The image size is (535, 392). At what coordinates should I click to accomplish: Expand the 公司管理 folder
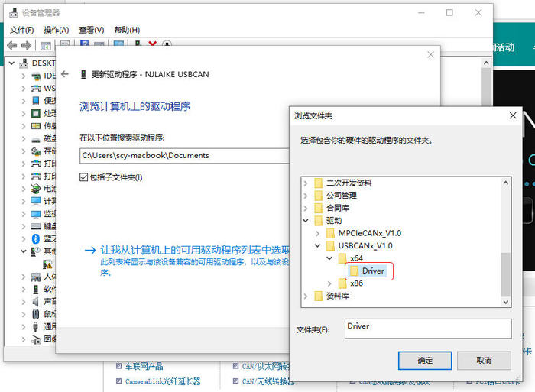[x=306, y=196]
